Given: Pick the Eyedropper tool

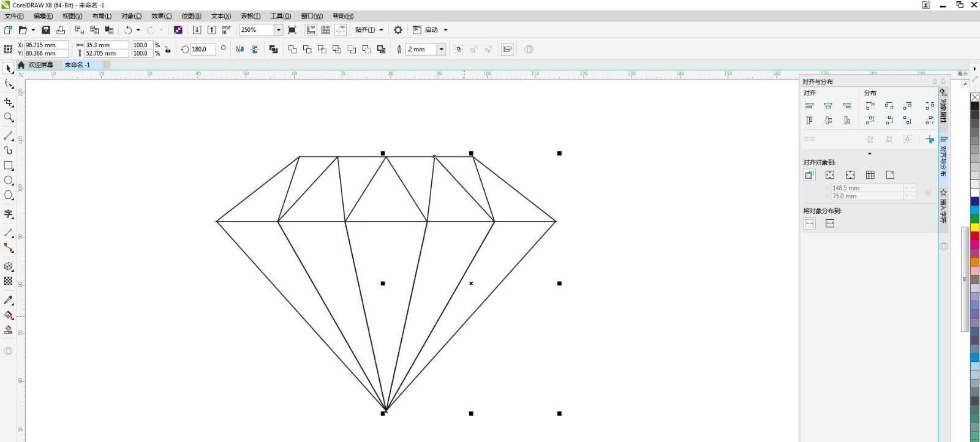Looking at the screenshot, I should click(x=9, y=300).
